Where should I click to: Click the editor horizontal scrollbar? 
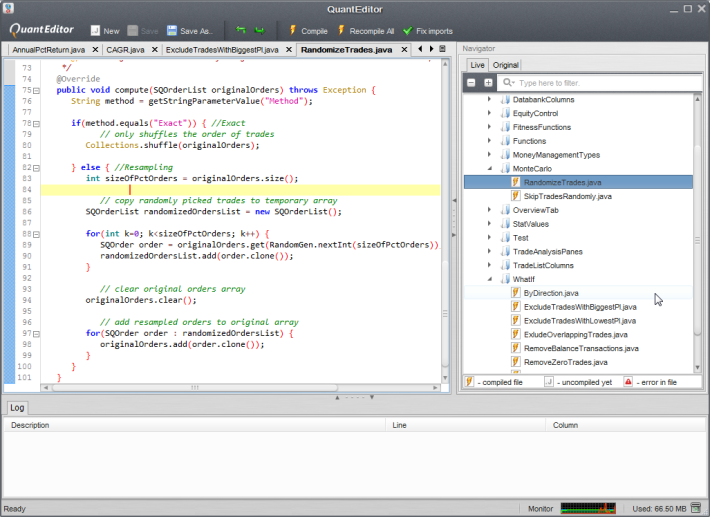[x=195, y=388]
